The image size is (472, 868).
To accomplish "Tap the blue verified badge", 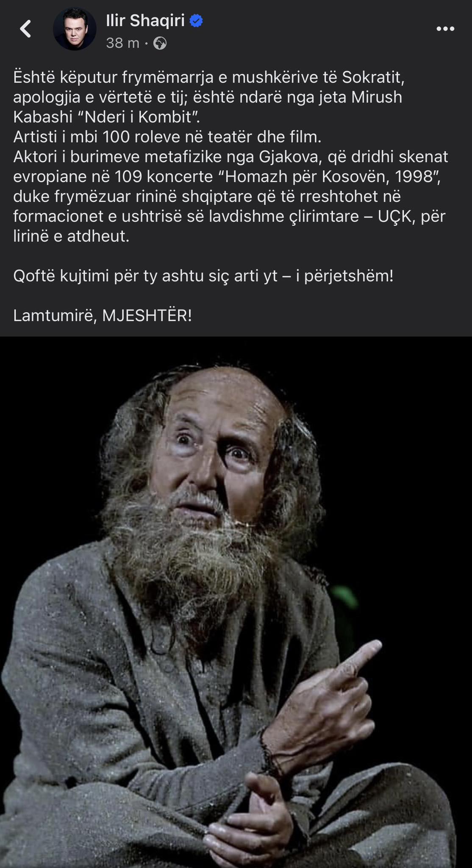I will click(196, 20).
